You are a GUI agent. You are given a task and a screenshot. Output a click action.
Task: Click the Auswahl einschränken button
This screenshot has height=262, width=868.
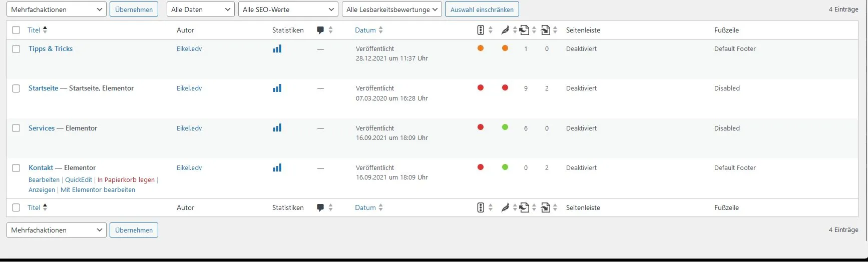pyautogui.click(x=482, y=9)
